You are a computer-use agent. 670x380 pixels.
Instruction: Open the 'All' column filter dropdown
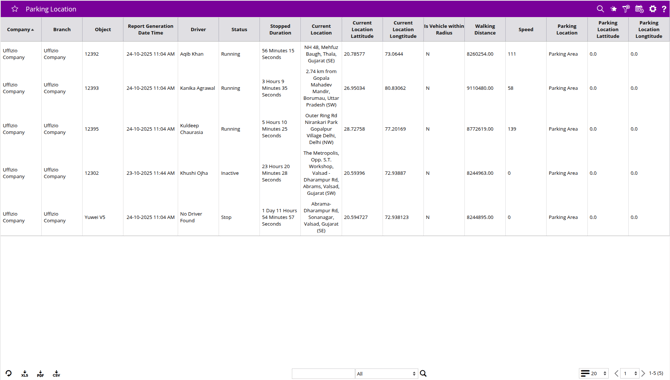click(x=386, y=374)
